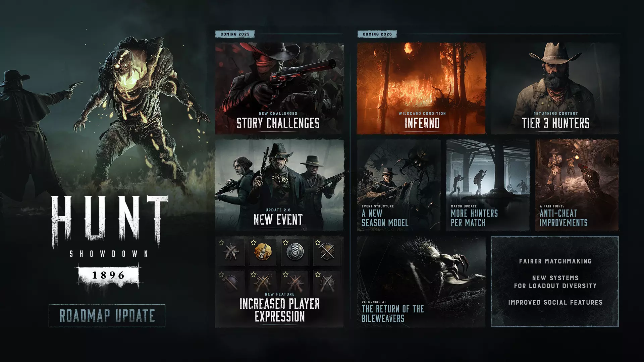This screenshot has height=362, width=644.
Task: Click the Fairer Matchmaking text
Action: (555, 261)
